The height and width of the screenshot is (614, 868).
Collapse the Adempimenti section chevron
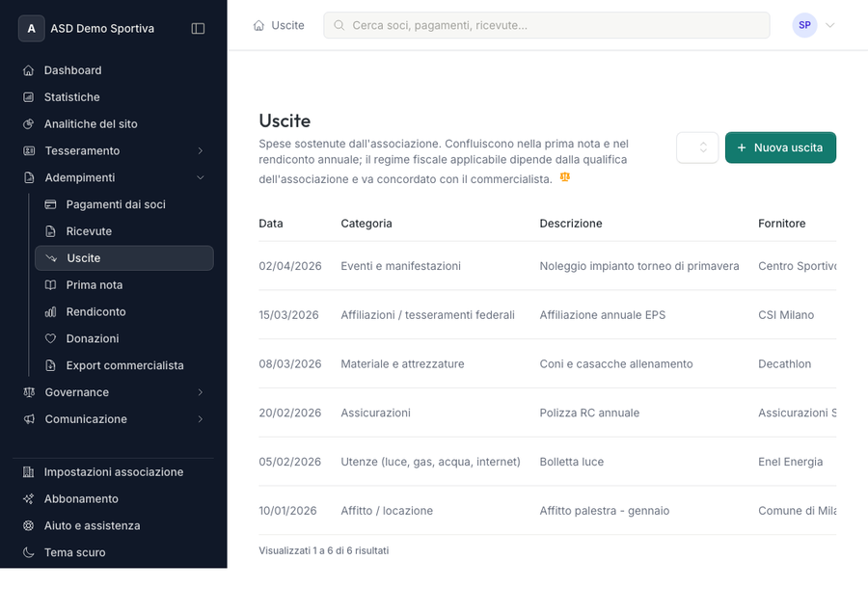click(201, 178)
